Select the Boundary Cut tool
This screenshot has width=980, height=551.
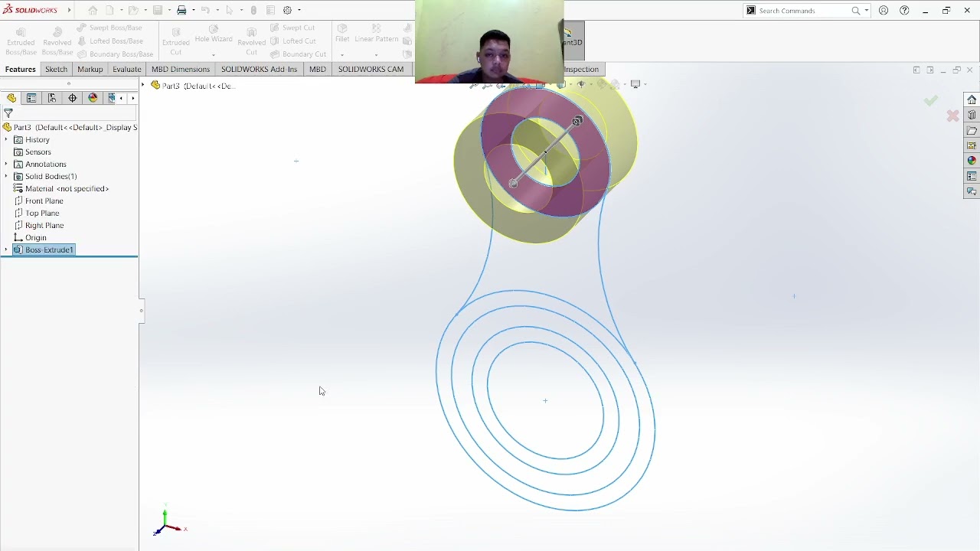click(x=299, y=54)
